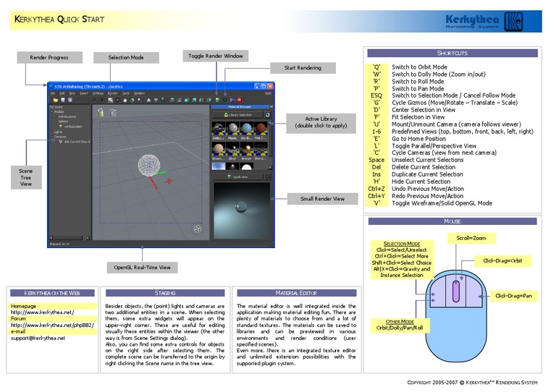Toggle the render window toolbar icon

click(216, 100)
